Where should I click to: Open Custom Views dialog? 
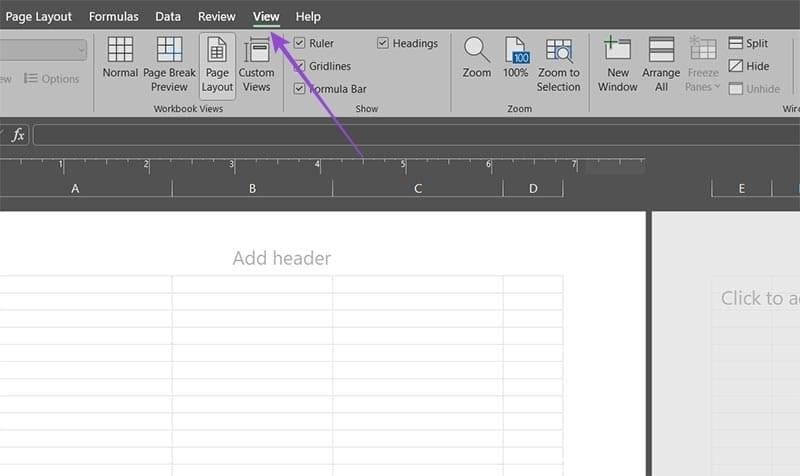(x=256, y=63)
